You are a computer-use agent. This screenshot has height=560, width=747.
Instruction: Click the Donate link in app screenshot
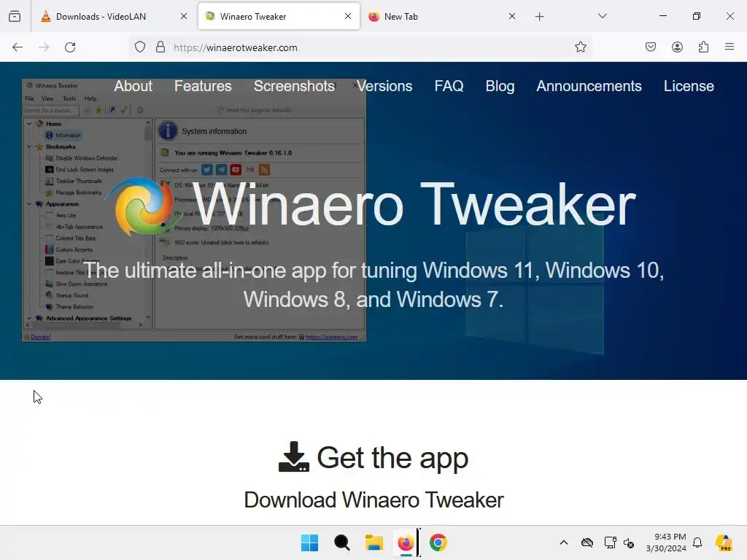pos(41,337)
